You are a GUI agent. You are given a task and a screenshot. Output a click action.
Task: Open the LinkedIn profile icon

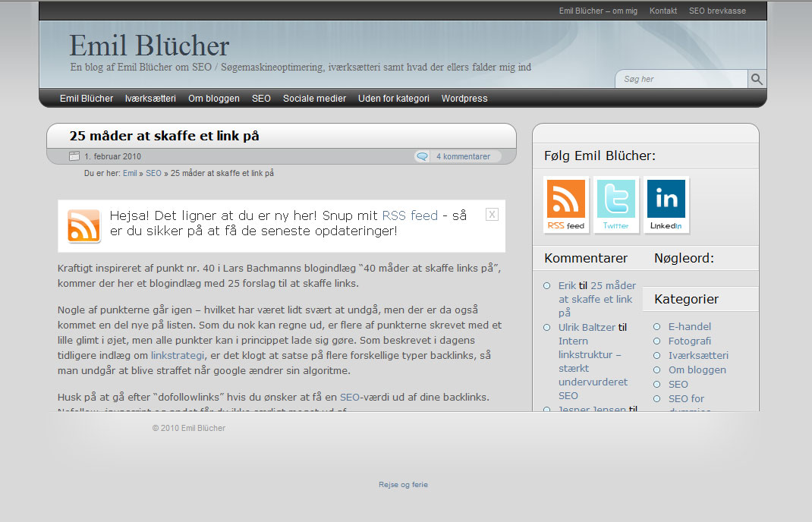coord(666,205)
